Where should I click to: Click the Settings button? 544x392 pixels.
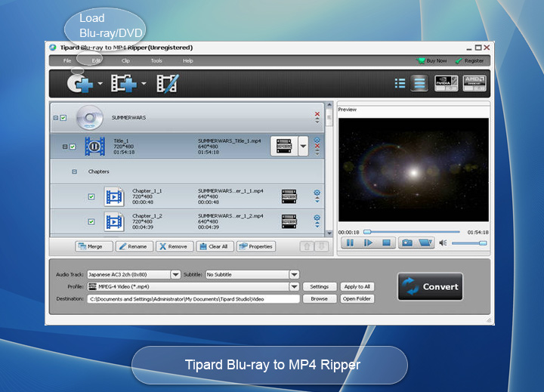(320, 286)
